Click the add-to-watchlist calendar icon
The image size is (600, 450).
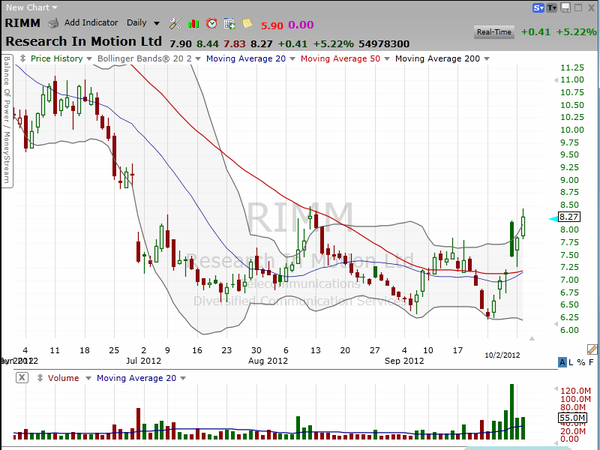tap(230, 23)
